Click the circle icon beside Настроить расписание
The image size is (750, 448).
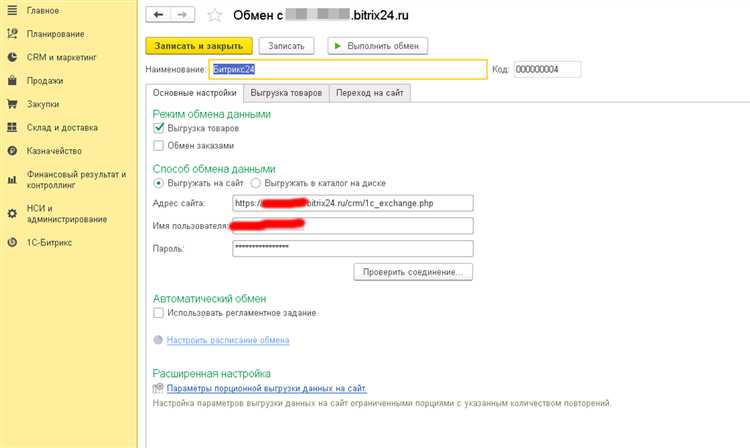(x=158, y=340)
